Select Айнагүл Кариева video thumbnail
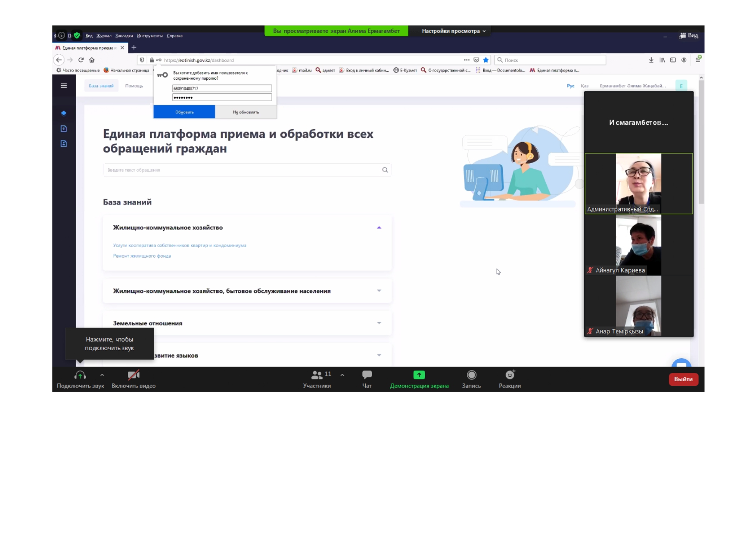This screenshot has width=756, height=534. tap(638, 245)
